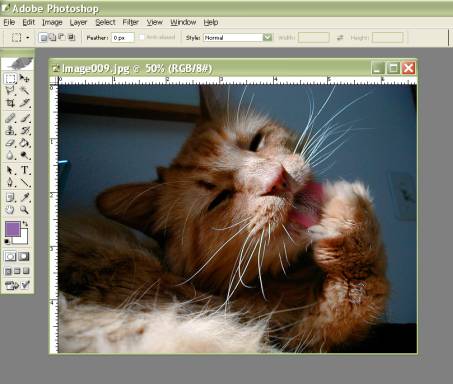This screenshot has height=384, width=453.
Task: Activate the Zoom magnifier tool
Action: 24,210
